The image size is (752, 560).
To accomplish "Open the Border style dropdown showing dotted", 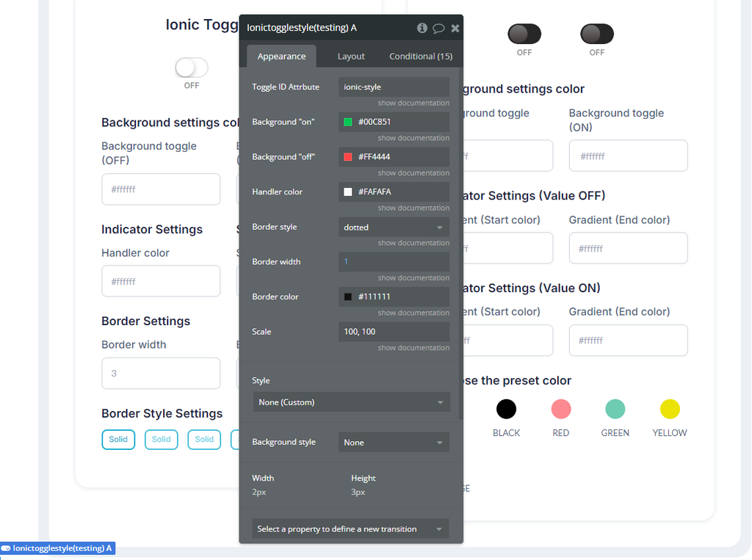I will (x=394, y=227).
